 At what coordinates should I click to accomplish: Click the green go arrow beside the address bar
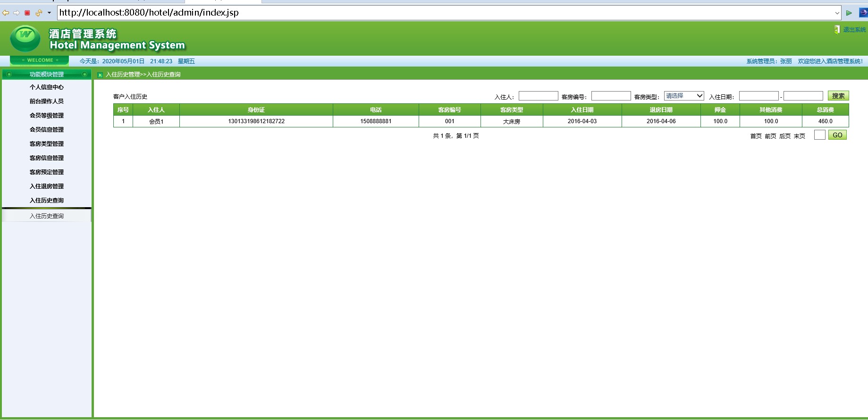click(849, 13)
